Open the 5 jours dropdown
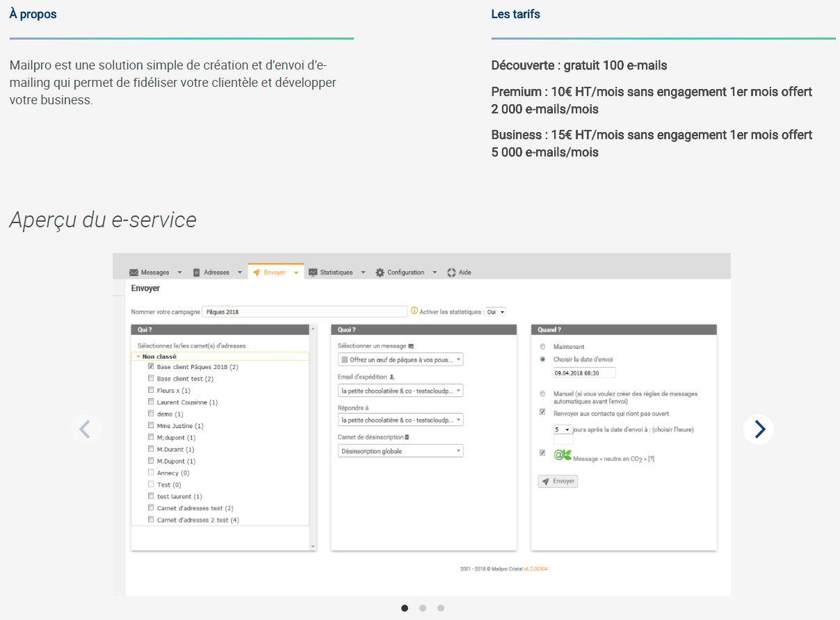The height and width of the screenshot is (620, 840). tap(562, 430)
